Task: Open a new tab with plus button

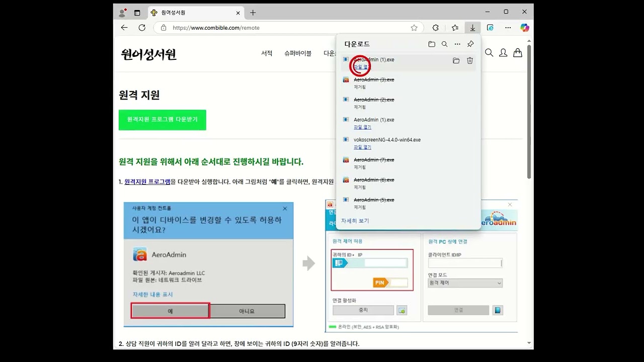Action: click(253, 13)
